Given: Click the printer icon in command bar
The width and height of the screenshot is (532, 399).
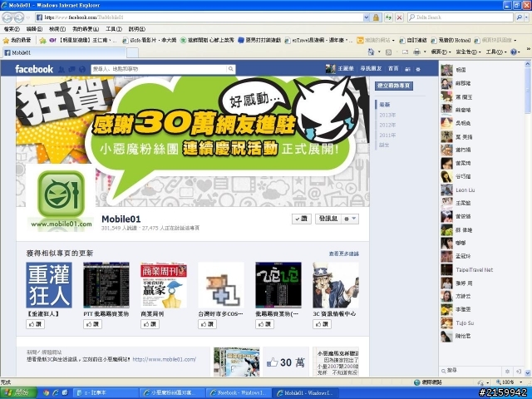Looking at the screenshot, I should [x=416, y=52].
